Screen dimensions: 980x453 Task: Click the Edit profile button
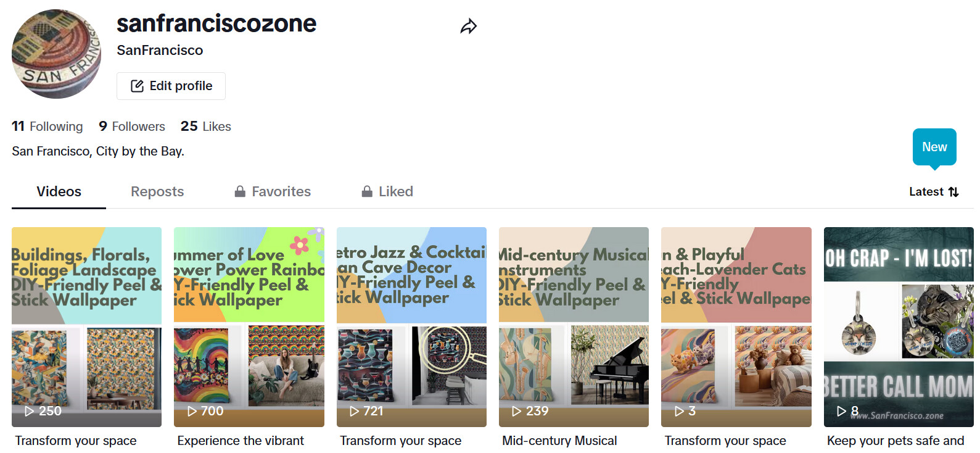point(171,86)
